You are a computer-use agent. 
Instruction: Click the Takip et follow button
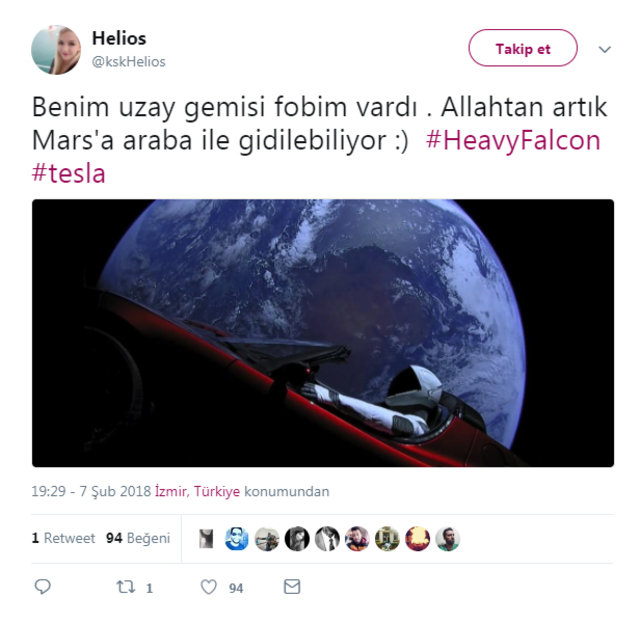(x=523, y=48)
